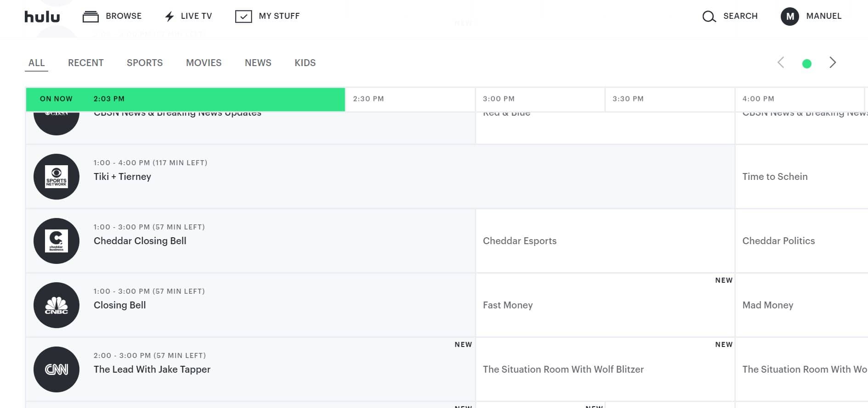
Task: Go to next guide time range
Action: (833, 62)
